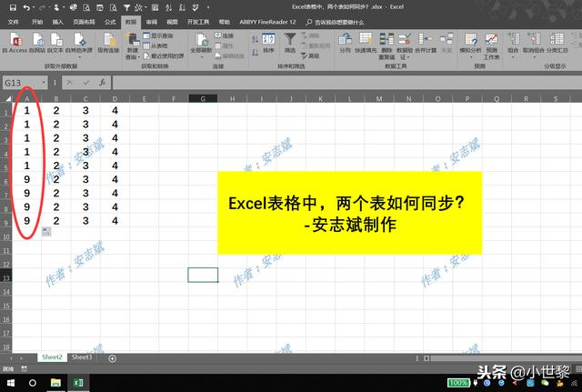Add a new sheet with the plus button
Viewport: 582px width, 392px height.
[x=113, y=358]
